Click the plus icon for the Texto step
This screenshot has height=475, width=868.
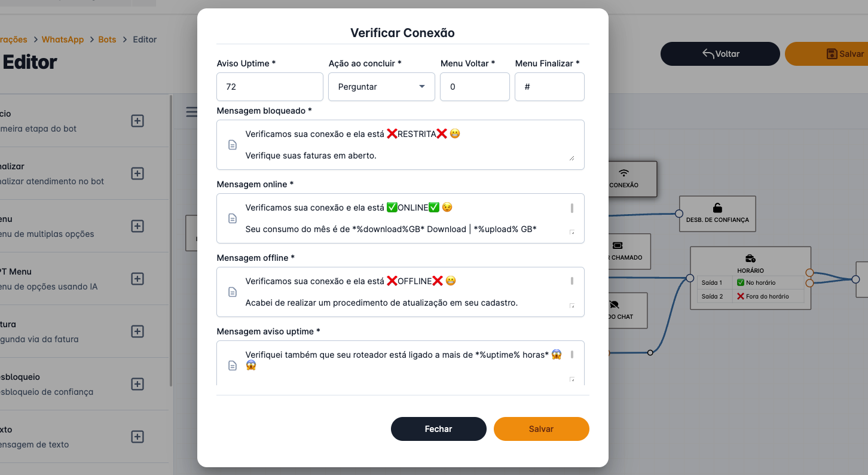[137, 437]
